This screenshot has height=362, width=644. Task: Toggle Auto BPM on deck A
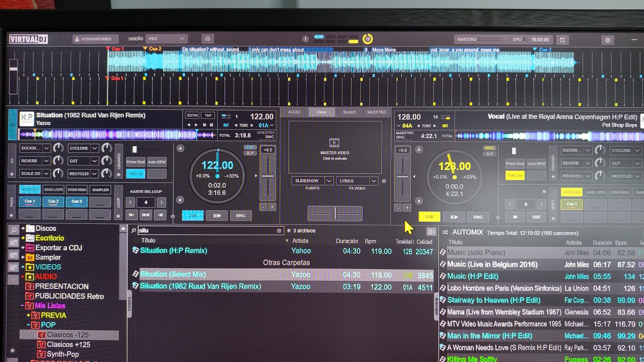[x=157, y=162]
